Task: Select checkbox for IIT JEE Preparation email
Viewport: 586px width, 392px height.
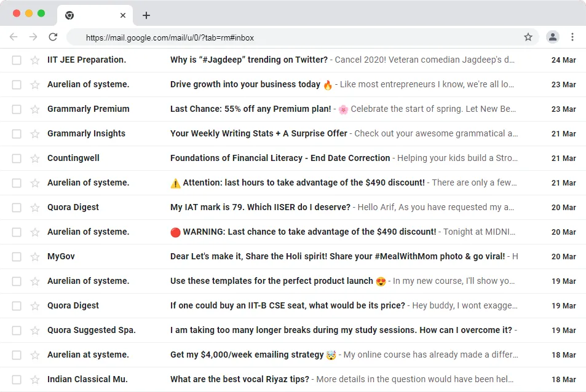Action: pos(17,60)
